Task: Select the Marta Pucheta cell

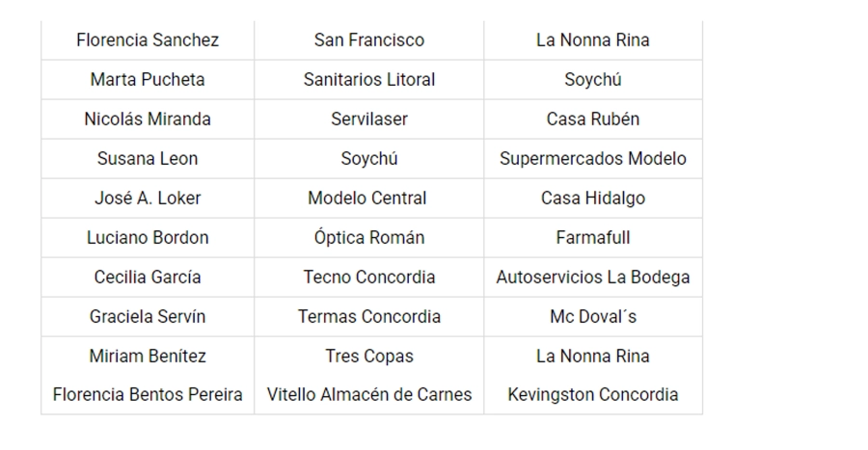Action: point(148,80)
